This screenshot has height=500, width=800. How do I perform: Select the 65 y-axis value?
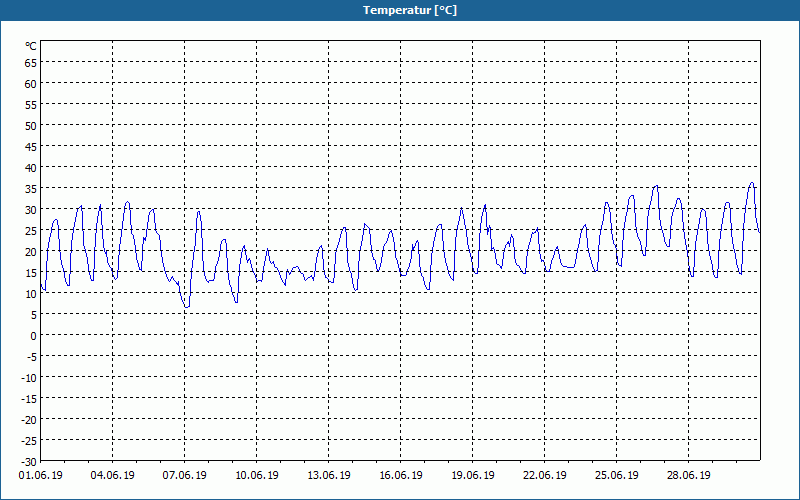click(x=31, y=63)
